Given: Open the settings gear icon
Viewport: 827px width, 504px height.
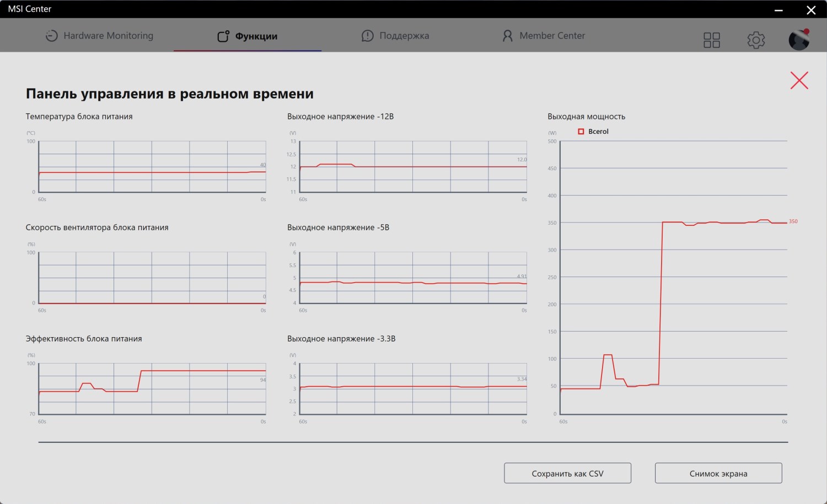Looking at the screenshot, I should click(x=756, y=40).
